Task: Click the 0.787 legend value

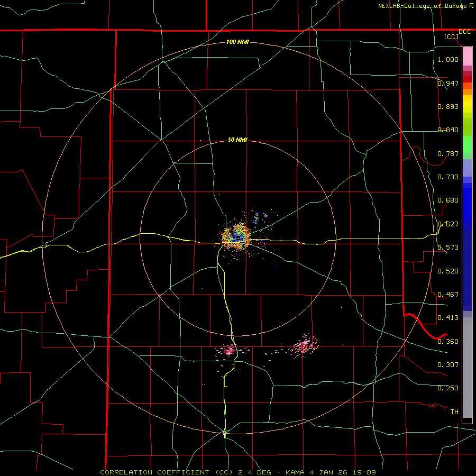Action: click(x=448, y=153)
